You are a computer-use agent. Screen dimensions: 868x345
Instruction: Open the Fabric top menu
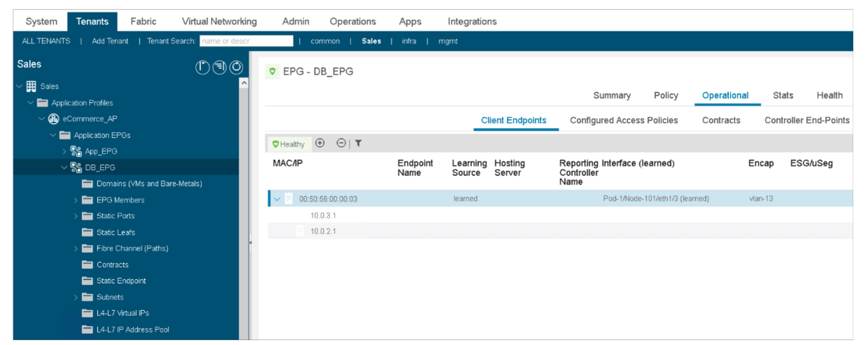(x=143, y=21)
